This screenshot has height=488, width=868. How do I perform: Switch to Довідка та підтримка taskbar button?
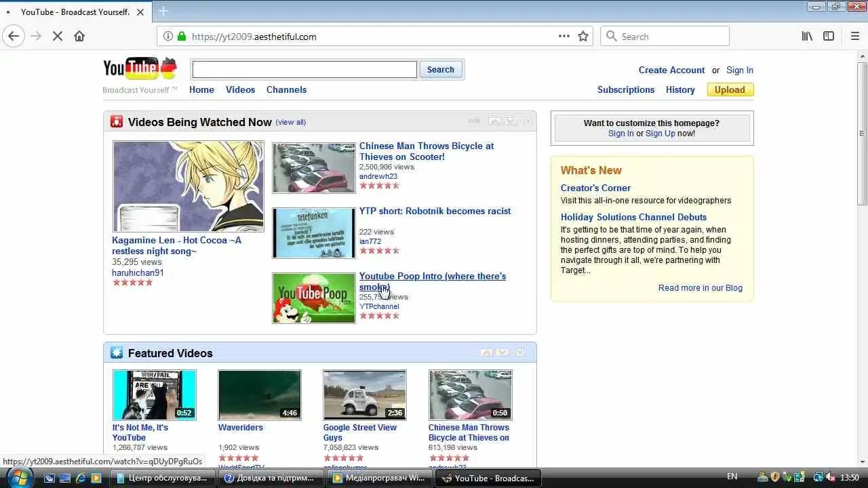tap(270, 478)
